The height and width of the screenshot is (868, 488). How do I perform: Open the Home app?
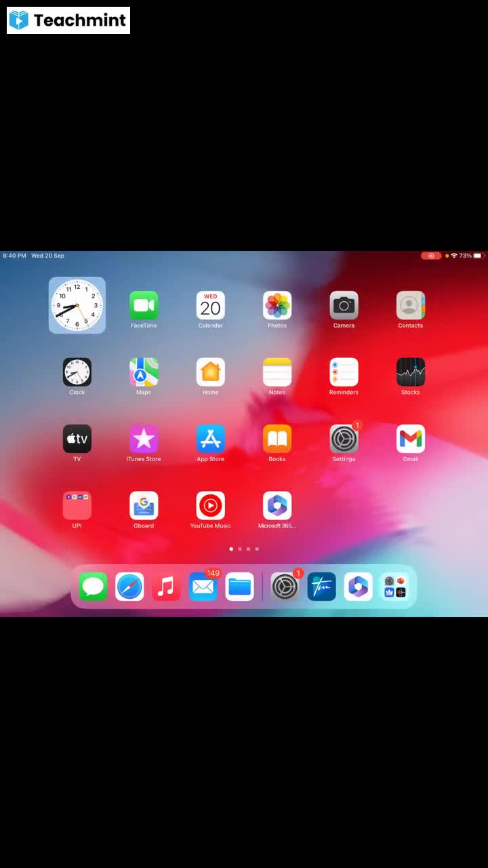coord(210,372)
